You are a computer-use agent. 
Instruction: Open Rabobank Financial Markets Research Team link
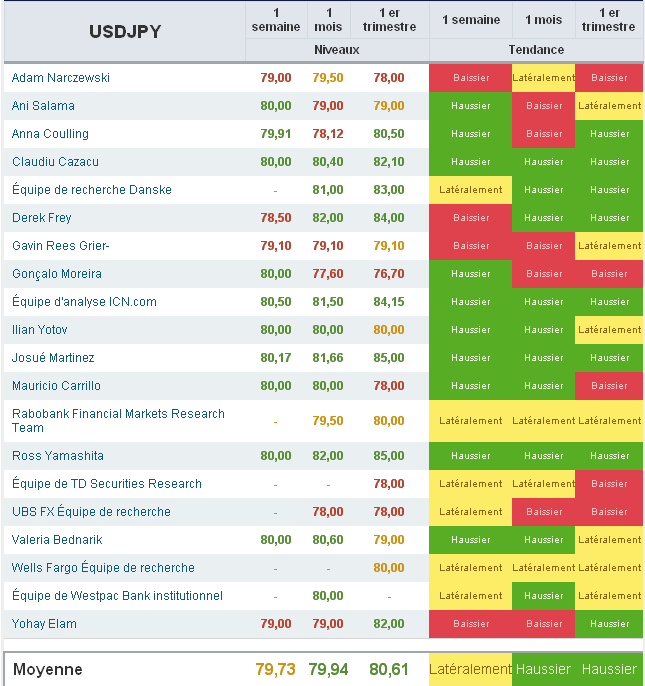point(118,421)
